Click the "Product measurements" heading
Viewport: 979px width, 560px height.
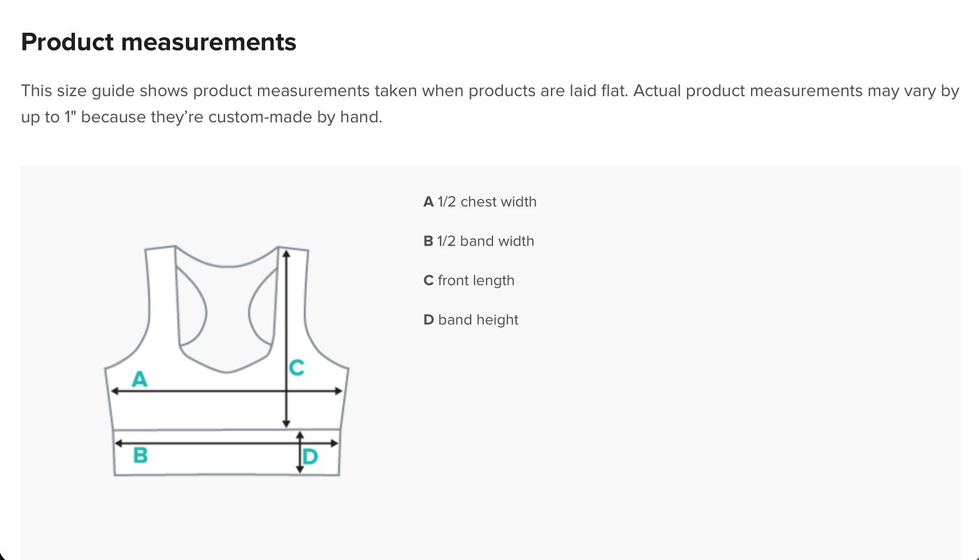pos(159,42)
